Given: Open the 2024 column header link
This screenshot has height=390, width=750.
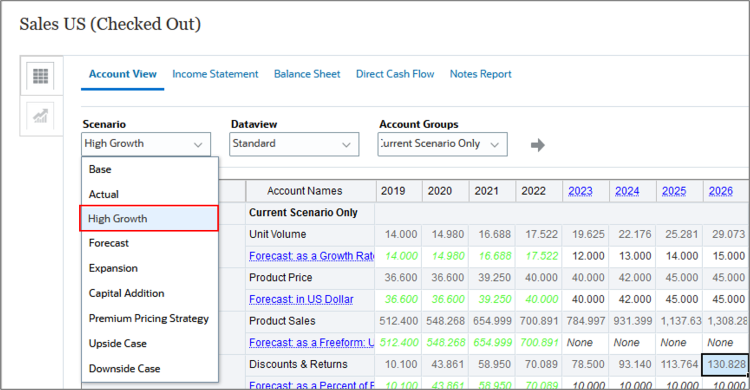Looking at the screenshot, I should pos(627,191).
